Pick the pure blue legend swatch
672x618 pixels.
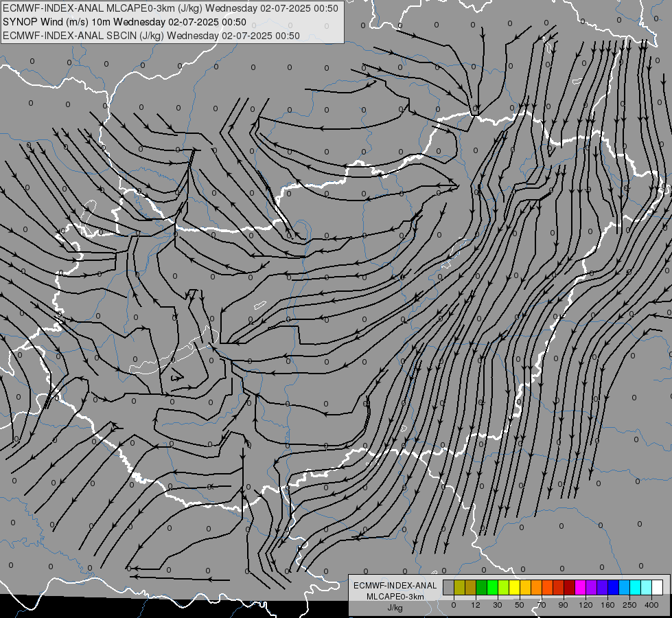(613, 587)
